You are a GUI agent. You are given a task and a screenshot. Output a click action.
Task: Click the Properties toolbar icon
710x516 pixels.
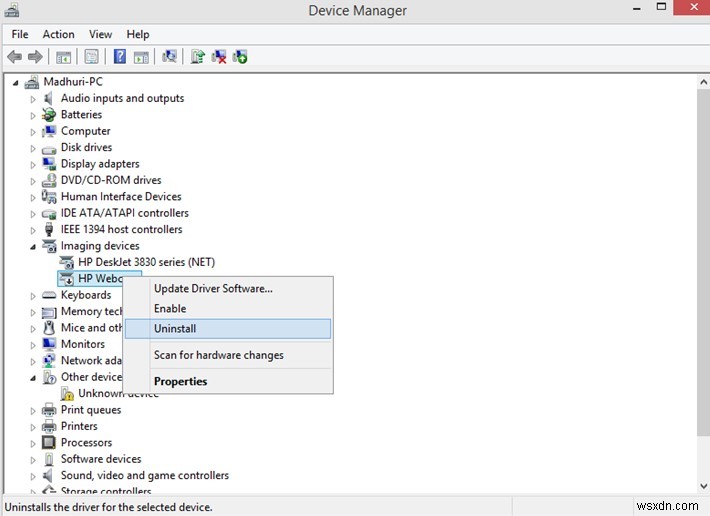pos(92,57)
